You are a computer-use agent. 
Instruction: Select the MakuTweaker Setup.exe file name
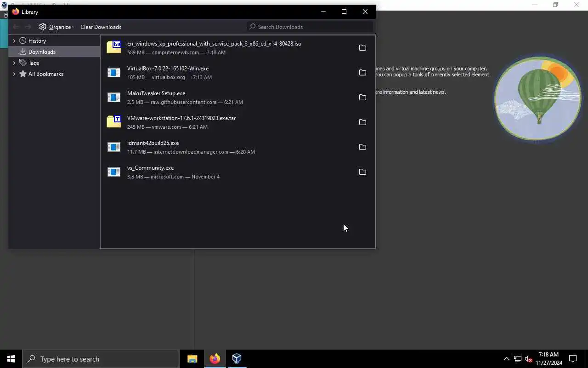(156, 93)
